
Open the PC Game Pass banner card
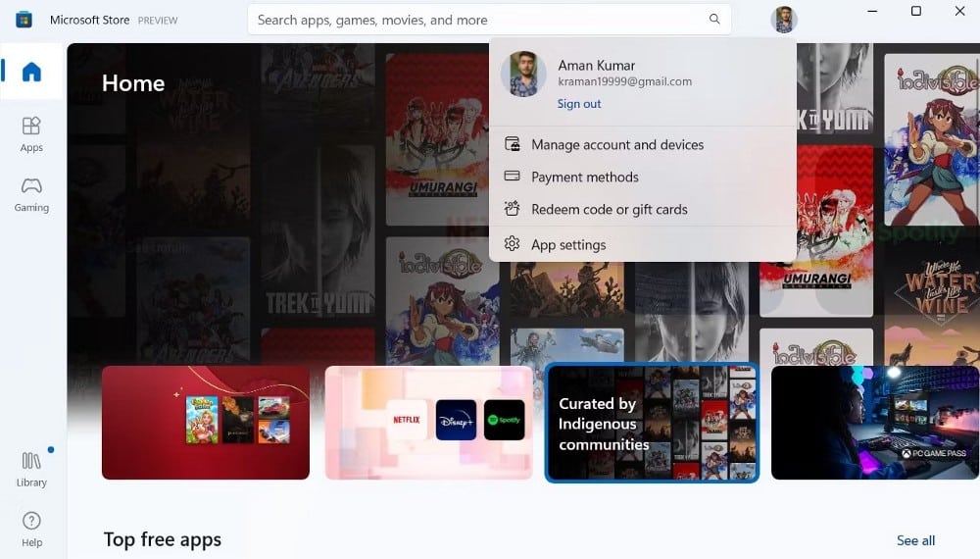point(875,423)
